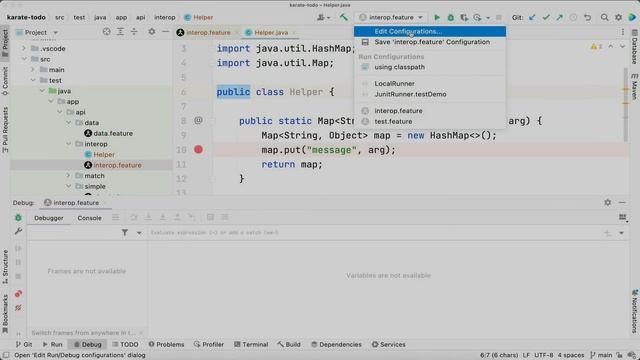Expand the main folder
The width and height of the screenshot is (640, 360).
(33, 69)
